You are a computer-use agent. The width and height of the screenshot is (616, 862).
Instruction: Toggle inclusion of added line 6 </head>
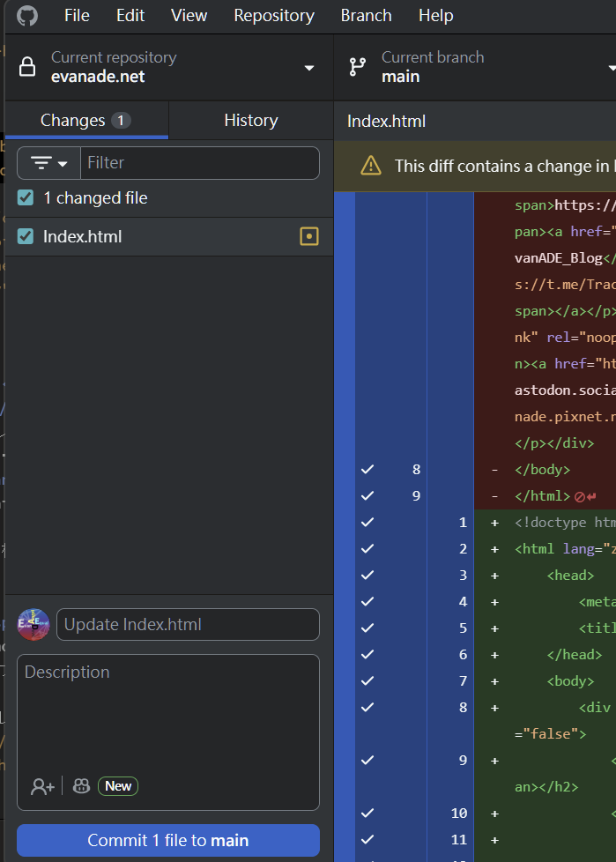click(x=367, y=654)
